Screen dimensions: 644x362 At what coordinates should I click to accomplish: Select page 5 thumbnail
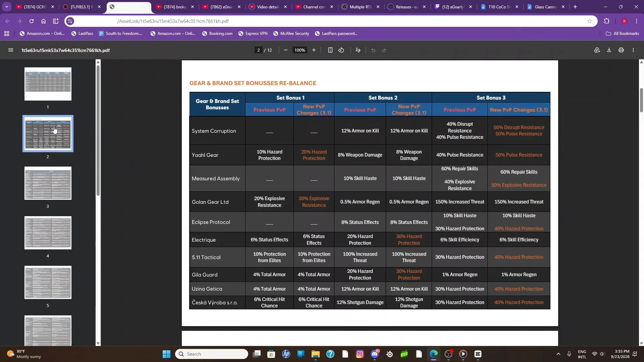48,282
